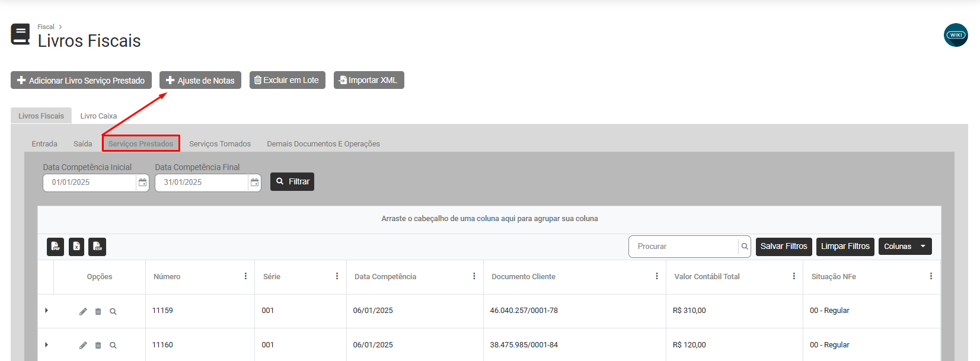View details of invoice 11159 with magnifier
Viewport: 980px width, 361px height.
[x=113, y=311]
